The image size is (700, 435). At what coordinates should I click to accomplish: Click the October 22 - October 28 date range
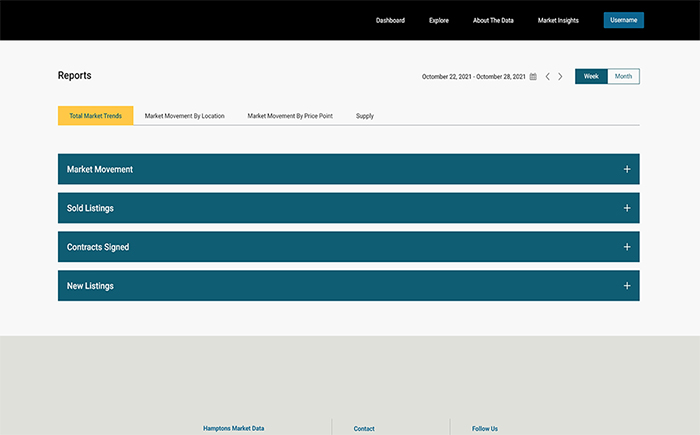point(474,77)
